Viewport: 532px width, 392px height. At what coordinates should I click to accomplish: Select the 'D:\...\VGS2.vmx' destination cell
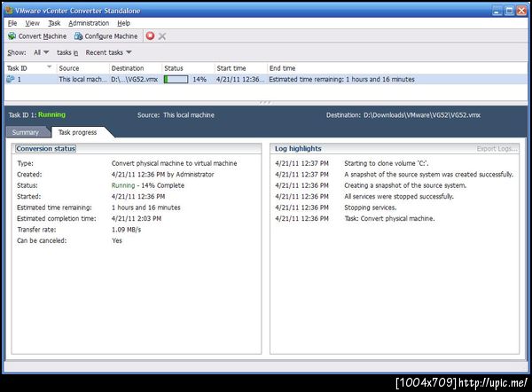pyautogui.click(x=135, y=79)
